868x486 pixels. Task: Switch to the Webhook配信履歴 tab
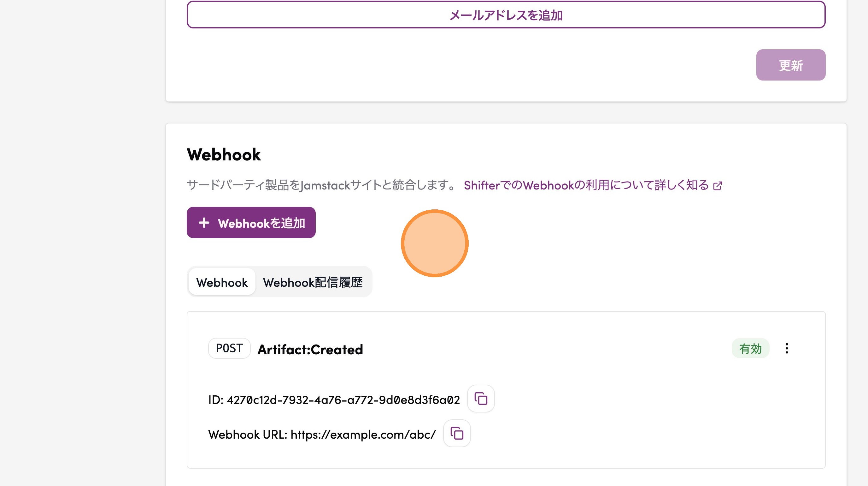tap(313, 282)
